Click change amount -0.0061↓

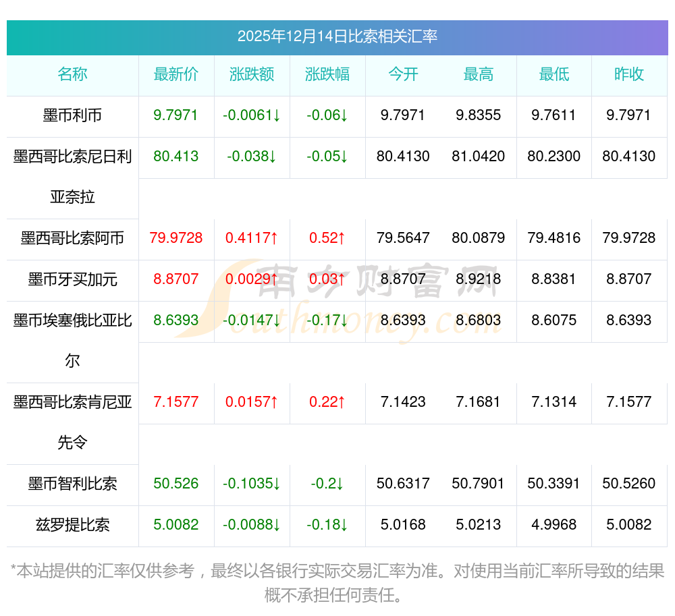(x=251, y=115)
